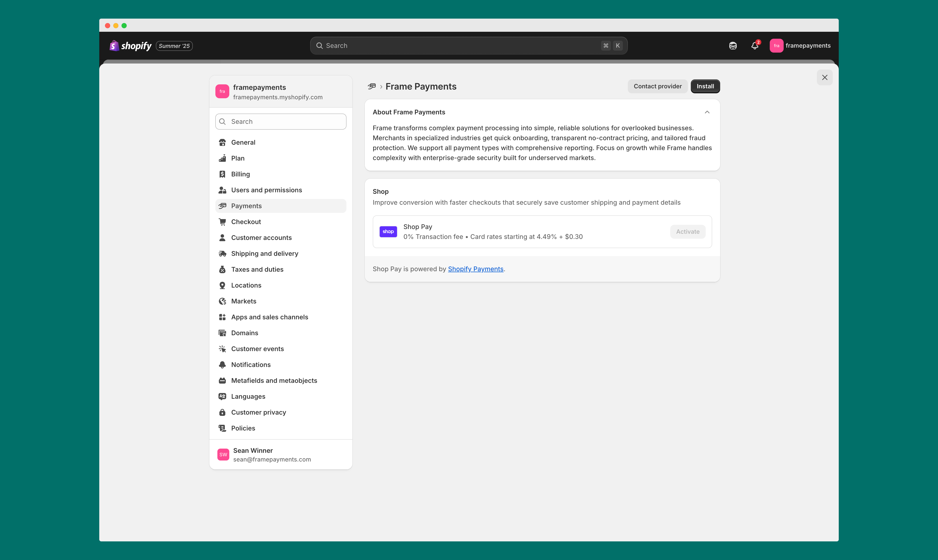Image resolution: width=938 pixels, height=560 pixels.
Task: Open Policies settings
Action: tap(281, 428)
